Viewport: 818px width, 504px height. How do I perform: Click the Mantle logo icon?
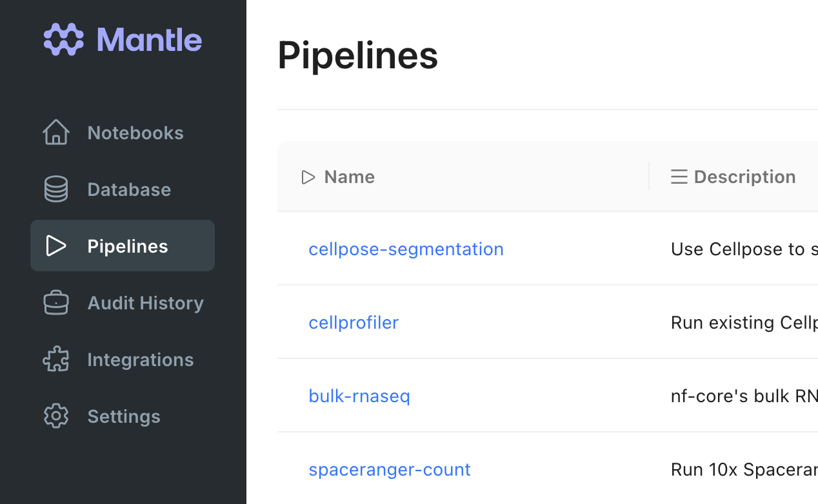click(64, 39)
